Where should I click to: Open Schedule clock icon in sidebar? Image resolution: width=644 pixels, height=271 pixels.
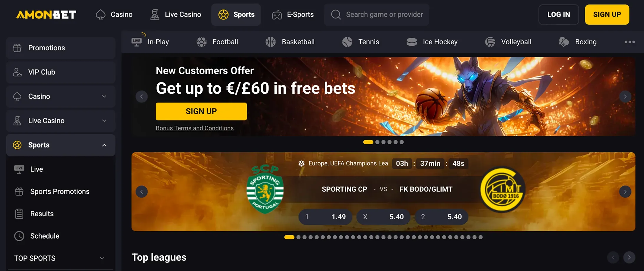click(x=19, y=236)
